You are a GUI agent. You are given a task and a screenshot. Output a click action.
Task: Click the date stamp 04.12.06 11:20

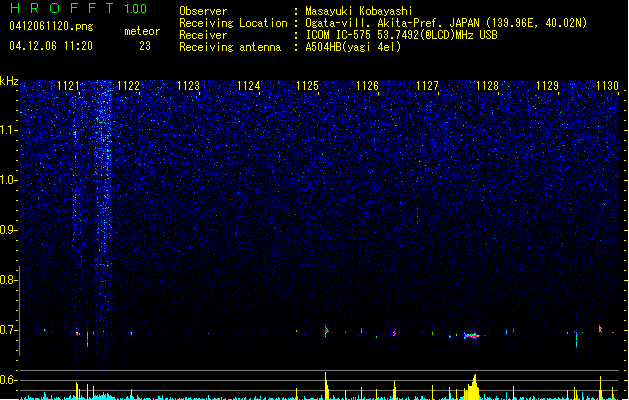pos(51,46)
